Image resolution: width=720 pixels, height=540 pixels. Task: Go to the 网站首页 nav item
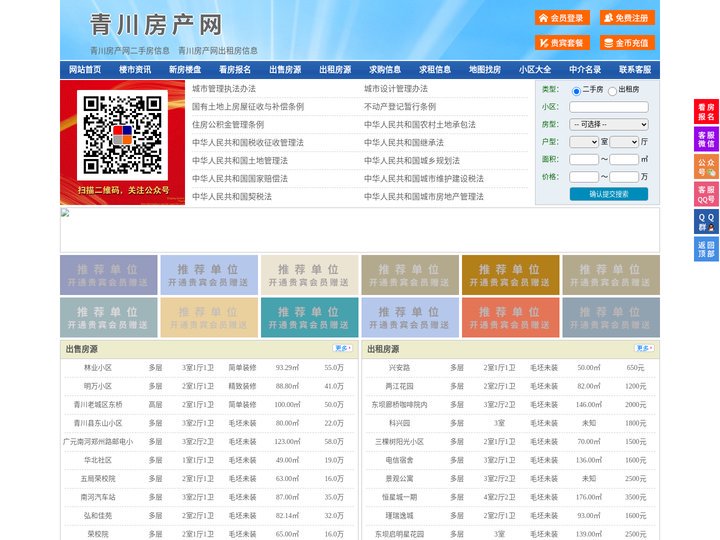(x=85, y=70)
